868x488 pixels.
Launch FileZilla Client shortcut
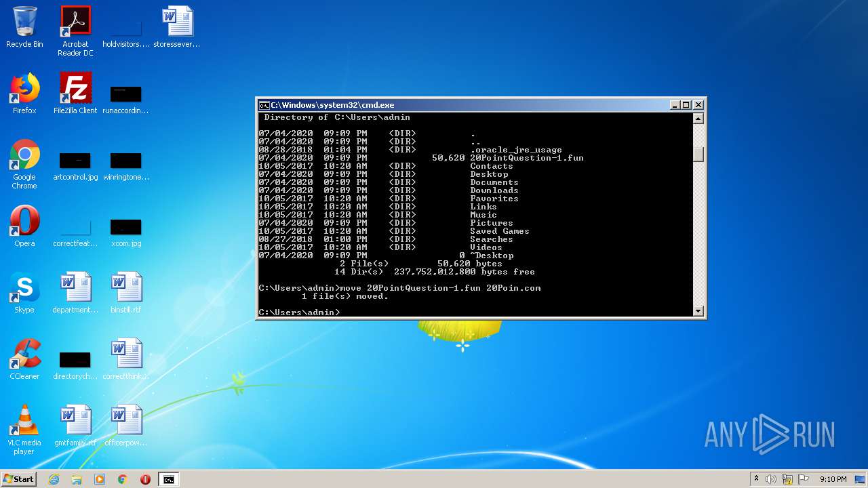[x=75, y=94]
